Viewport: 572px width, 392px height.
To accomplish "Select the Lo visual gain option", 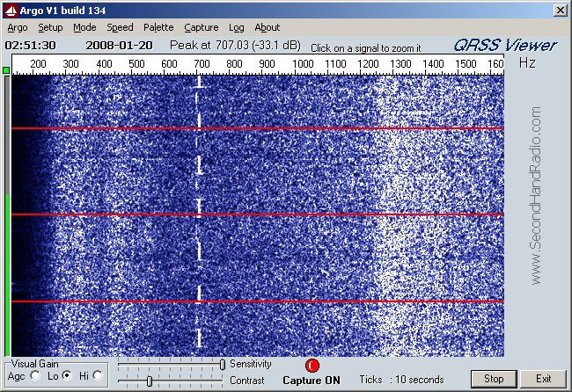I will coord(67,375).
